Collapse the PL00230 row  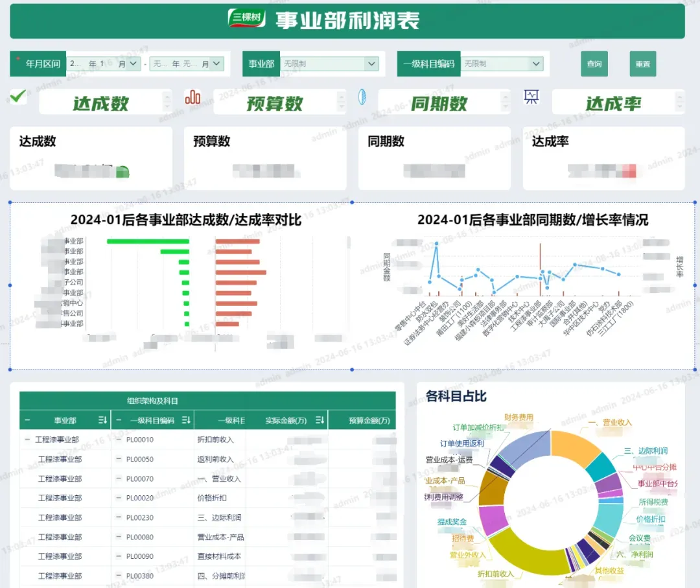[119, 517]
